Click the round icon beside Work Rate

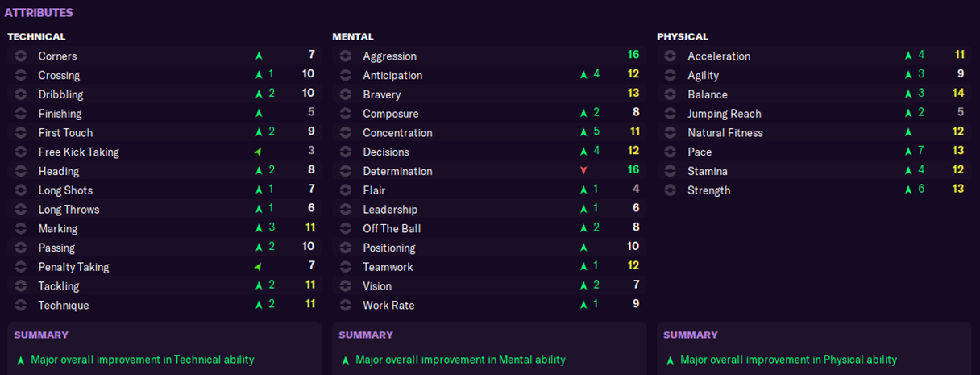(x=346, y=306)
